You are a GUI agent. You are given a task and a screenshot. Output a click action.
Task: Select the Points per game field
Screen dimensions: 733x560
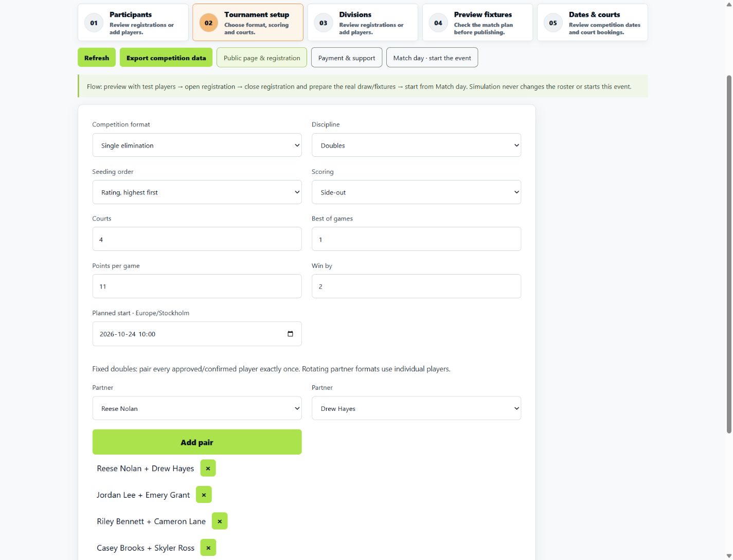(x=197, y=286)
